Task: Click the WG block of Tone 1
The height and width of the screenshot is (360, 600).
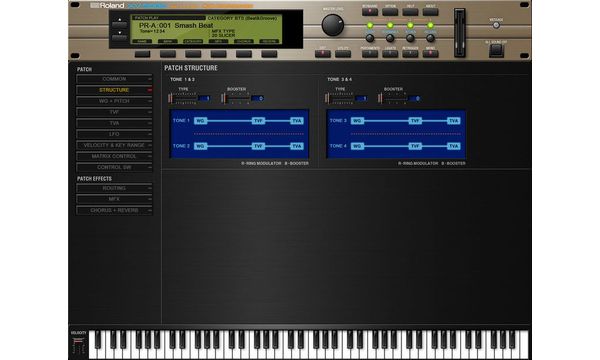Action: [x=201, y=121]
